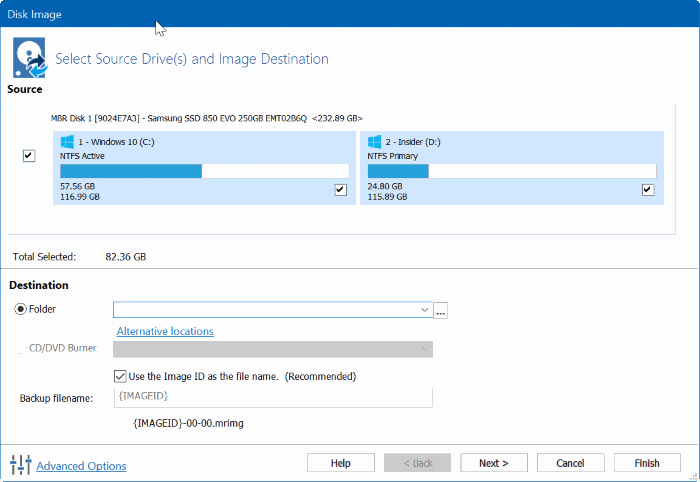Click the Windows logo on partition D:
The height and width of the screenshot is (482, 700).
pyautogui.click(x=374, y=142)
